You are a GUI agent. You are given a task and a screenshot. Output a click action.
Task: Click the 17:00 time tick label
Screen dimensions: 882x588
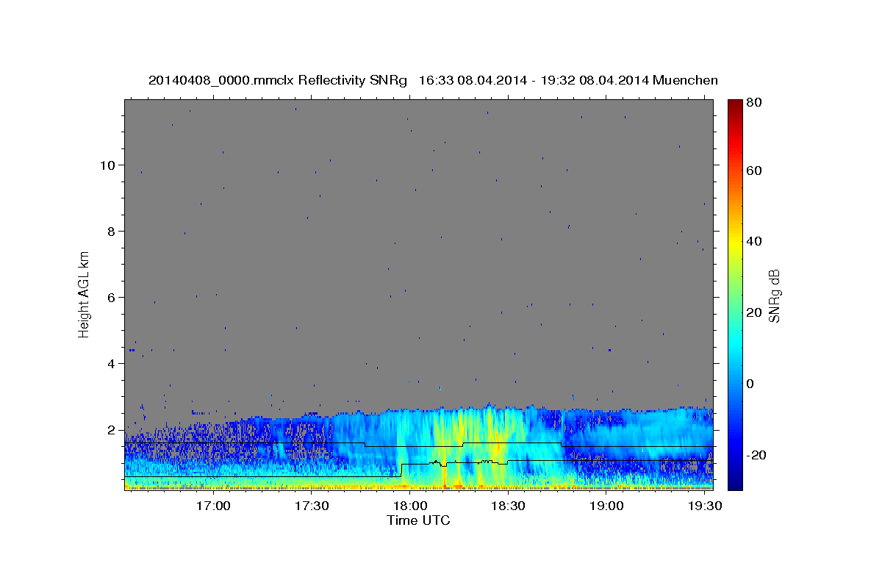pos(215,506)
